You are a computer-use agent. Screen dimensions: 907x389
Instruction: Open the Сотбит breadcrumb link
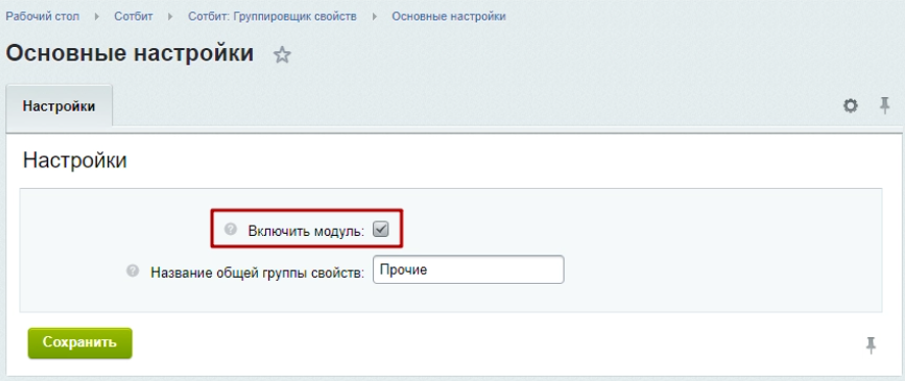[x=134, y=16]
